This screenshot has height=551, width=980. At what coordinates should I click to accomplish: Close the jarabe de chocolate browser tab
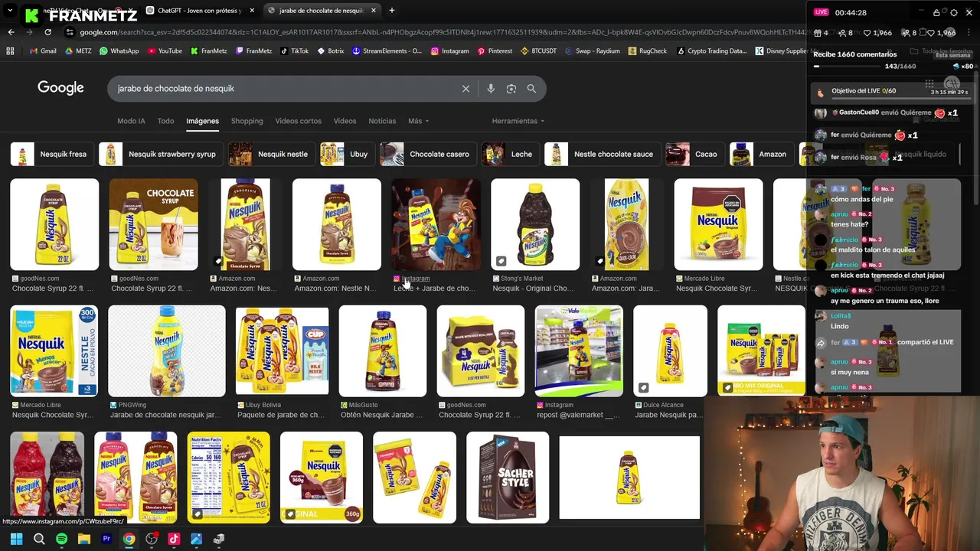(x=374, y=11)
